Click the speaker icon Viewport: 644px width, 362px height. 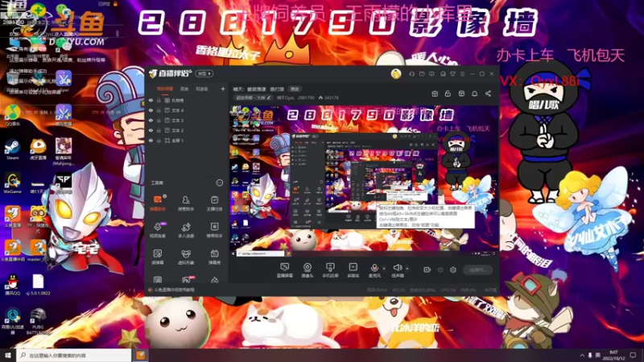click(397, 269)
